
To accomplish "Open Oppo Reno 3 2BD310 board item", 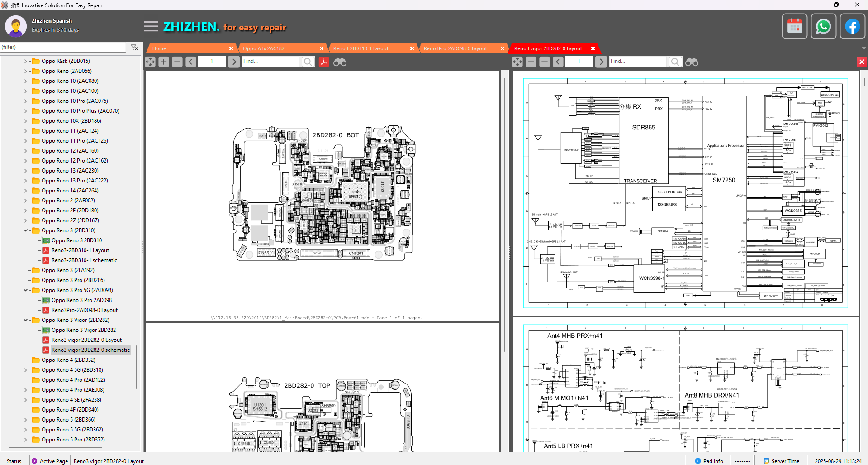I will 76,240.
